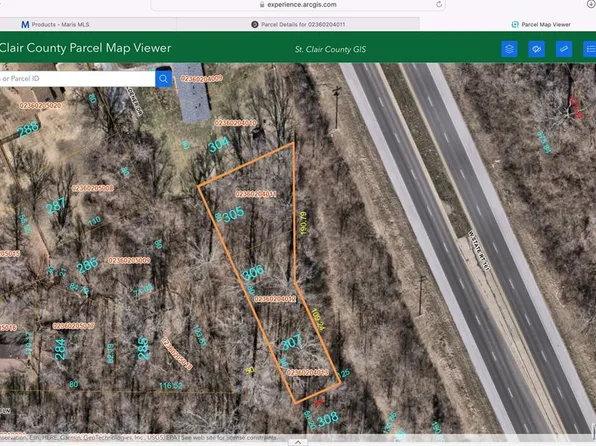Focus the address or Parcel ID search field
Viewport: 596px width, 446px height.
tap(77, 79)
